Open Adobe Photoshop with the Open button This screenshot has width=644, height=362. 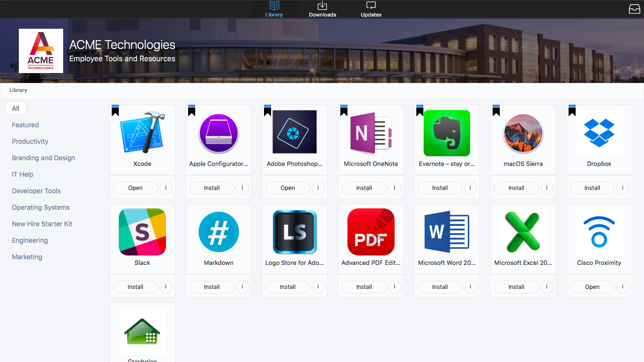point(288,188)
